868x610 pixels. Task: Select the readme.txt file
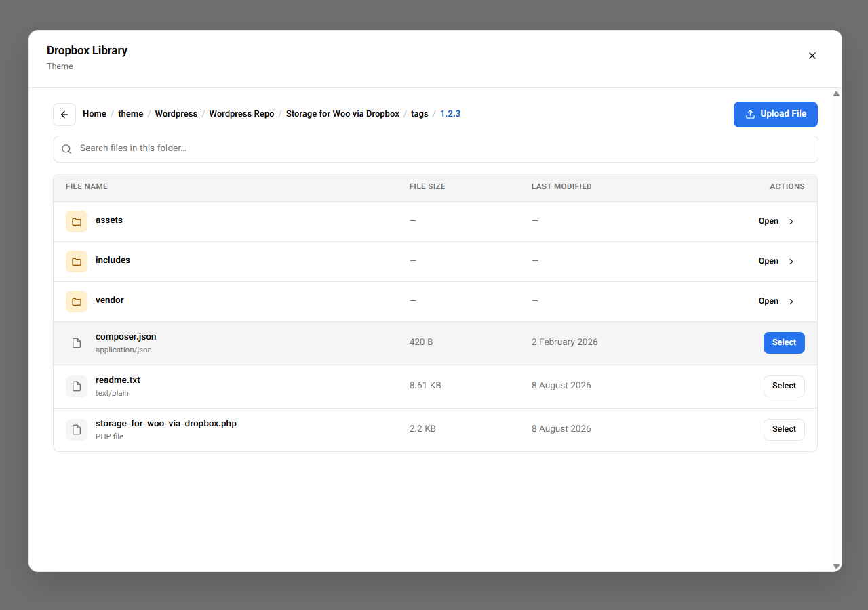point(784,386)
